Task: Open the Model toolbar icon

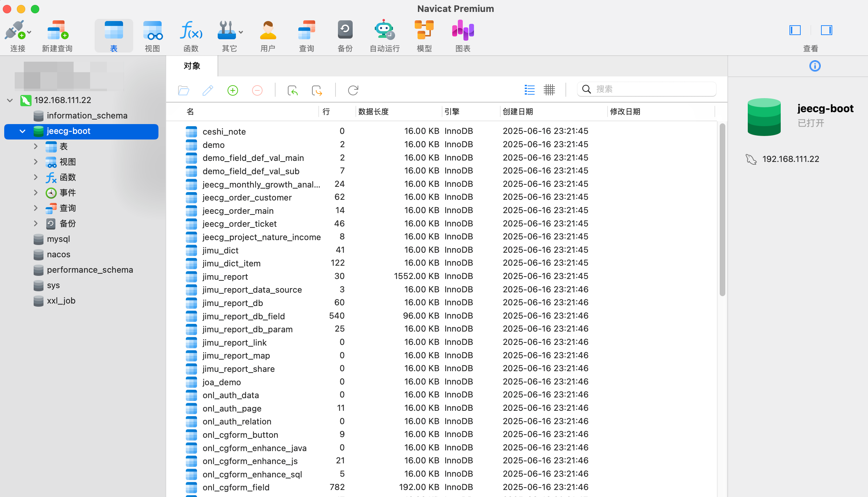Action: point(424,31)
